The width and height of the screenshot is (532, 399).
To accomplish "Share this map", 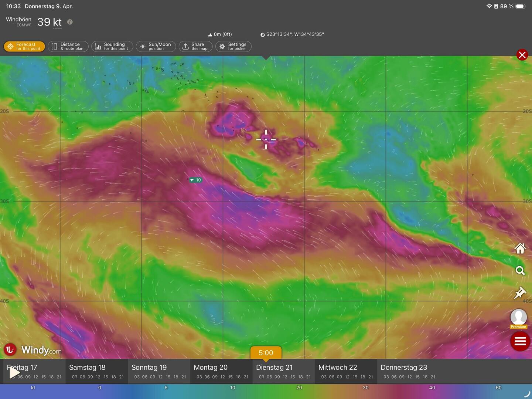I will 195,47.
